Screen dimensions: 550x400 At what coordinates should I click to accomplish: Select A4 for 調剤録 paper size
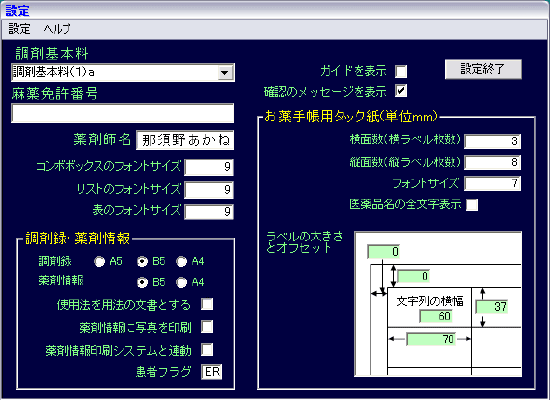coord(182,261)
